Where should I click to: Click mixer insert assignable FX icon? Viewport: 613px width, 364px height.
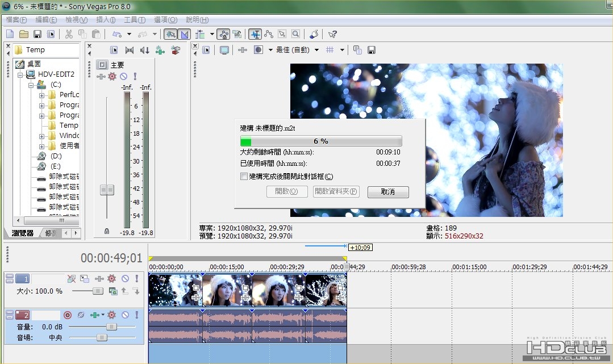tap(160, 50)
